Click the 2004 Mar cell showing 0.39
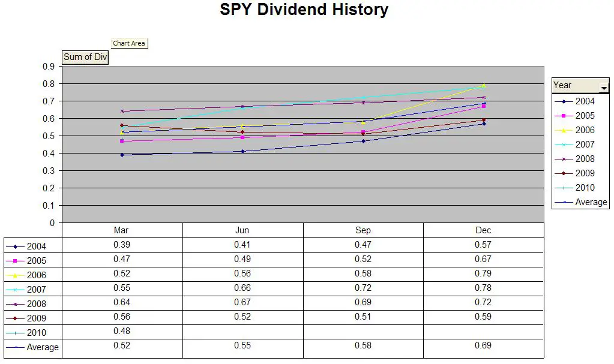Screen dimensions: 614x364 tap(122, 245)
